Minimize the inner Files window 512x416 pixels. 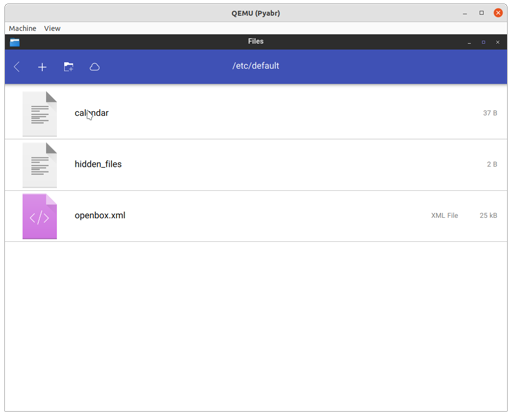point(469,42)
